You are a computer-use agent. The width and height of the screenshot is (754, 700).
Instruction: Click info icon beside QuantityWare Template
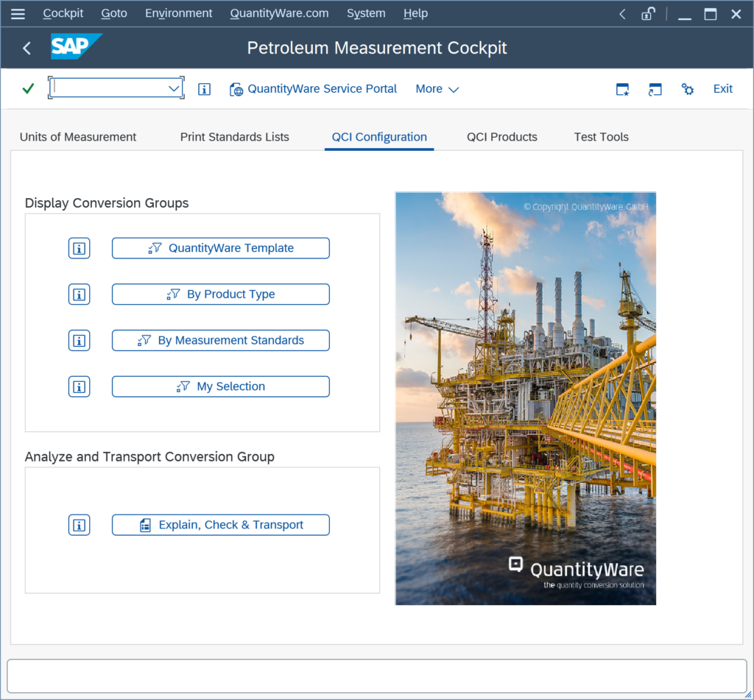pos(80,248)
